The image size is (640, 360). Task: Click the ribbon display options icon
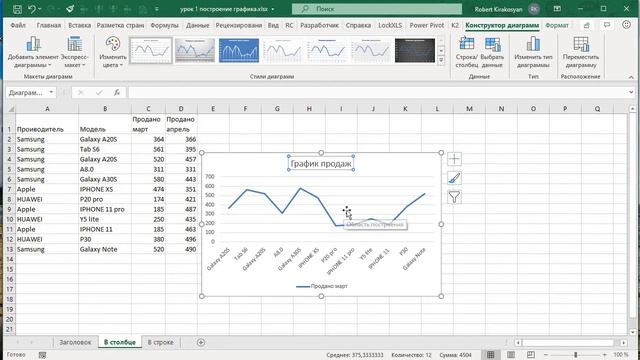[557, 9]
